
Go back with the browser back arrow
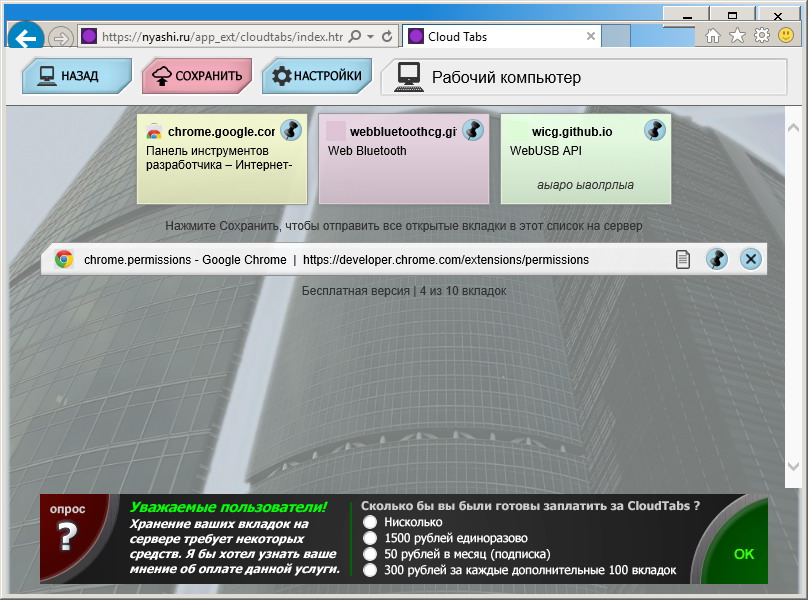26,37
